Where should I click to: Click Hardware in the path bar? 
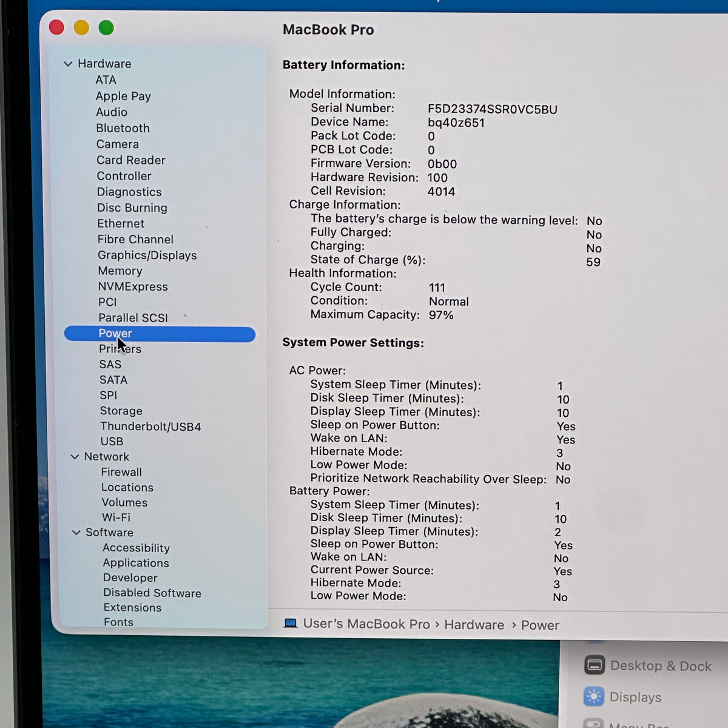(x=474, y=625)
